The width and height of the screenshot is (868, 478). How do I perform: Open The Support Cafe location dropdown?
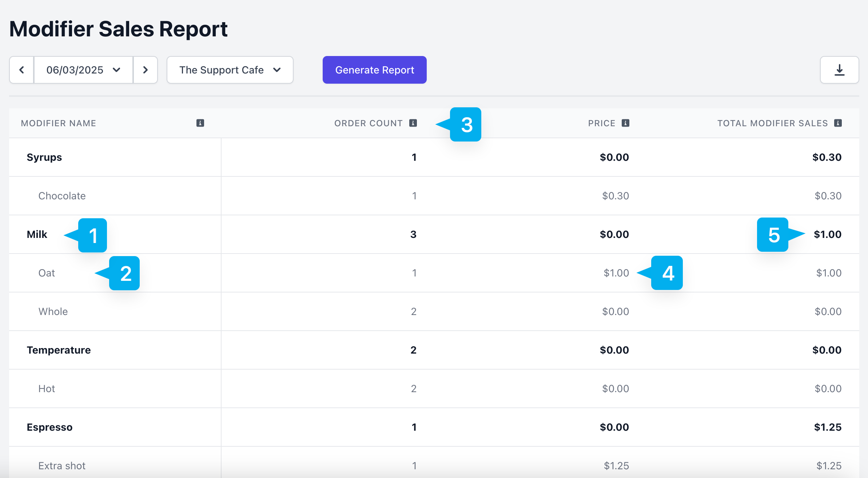click(230, 70)
